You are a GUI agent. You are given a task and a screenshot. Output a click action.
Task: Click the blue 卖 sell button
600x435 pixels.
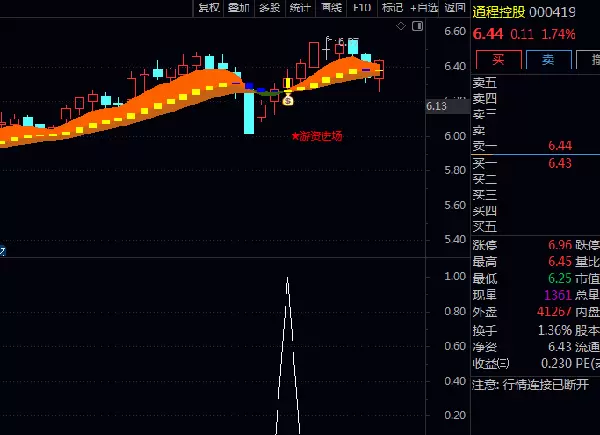click(547, 60)
